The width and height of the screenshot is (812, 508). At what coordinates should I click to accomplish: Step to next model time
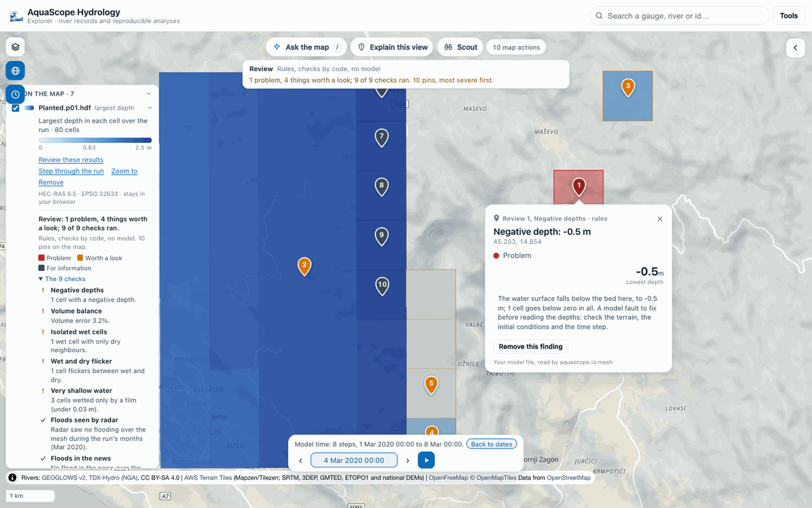407,461
